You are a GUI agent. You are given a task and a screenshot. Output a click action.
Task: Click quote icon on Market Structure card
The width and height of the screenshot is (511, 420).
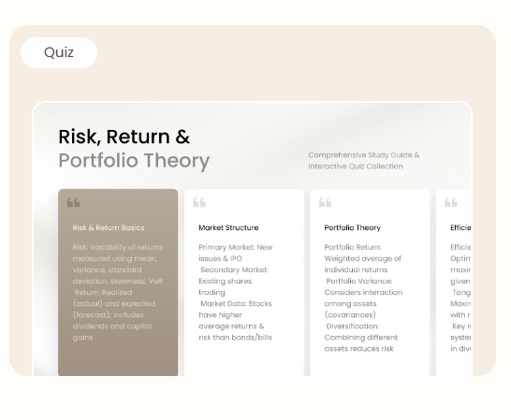click(199, 202)
